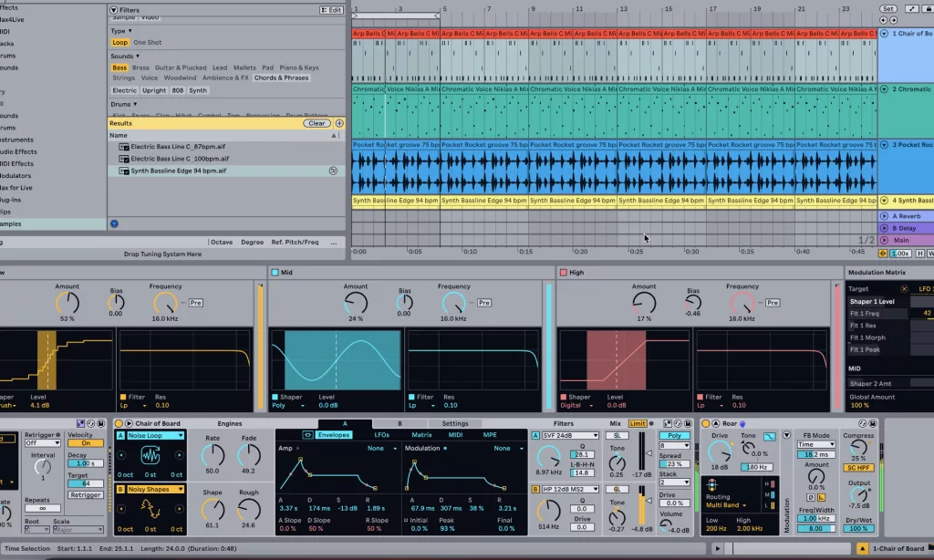Go to the next locator arrow

[893, 20]
